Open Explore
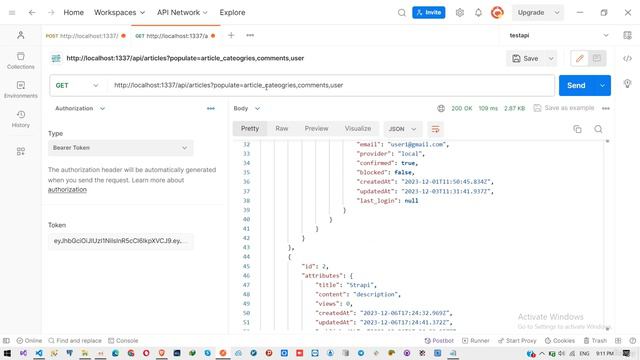640x360 pixels. tap(232, 13)
